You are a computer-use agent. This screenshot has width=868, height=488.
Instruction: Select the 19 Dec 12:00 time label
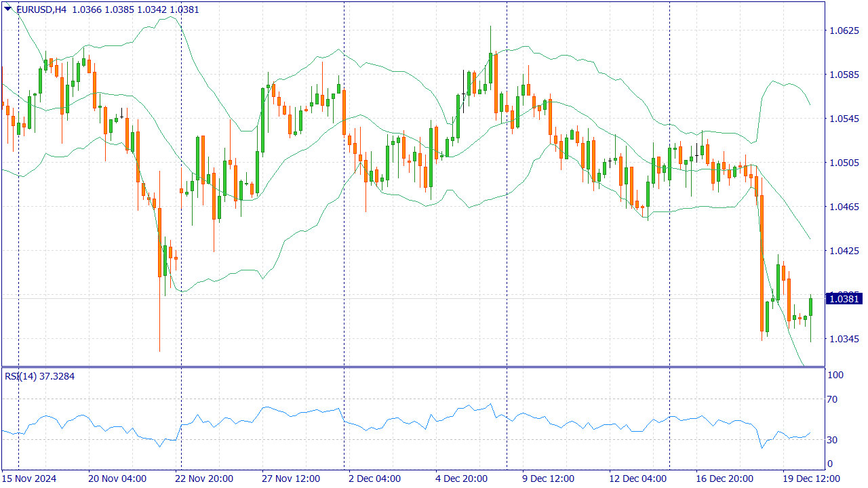[x=811, y=479]
